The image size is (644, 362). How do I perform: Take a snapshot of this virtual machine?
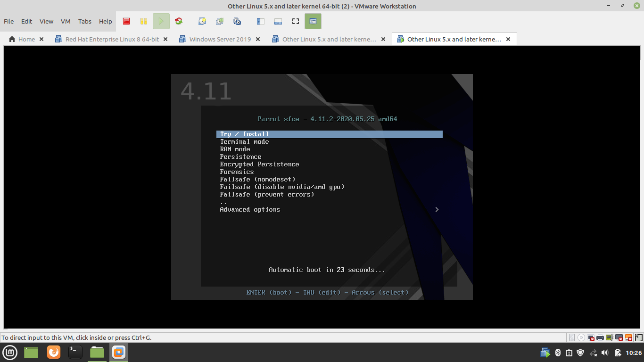coord(202,21)
